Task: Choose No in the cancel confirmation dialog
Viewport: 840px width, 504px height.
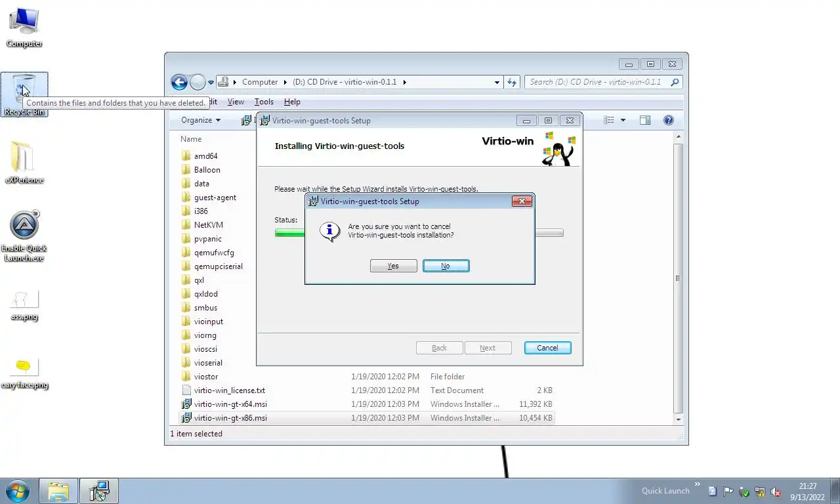Action: [x=446, y=266]
